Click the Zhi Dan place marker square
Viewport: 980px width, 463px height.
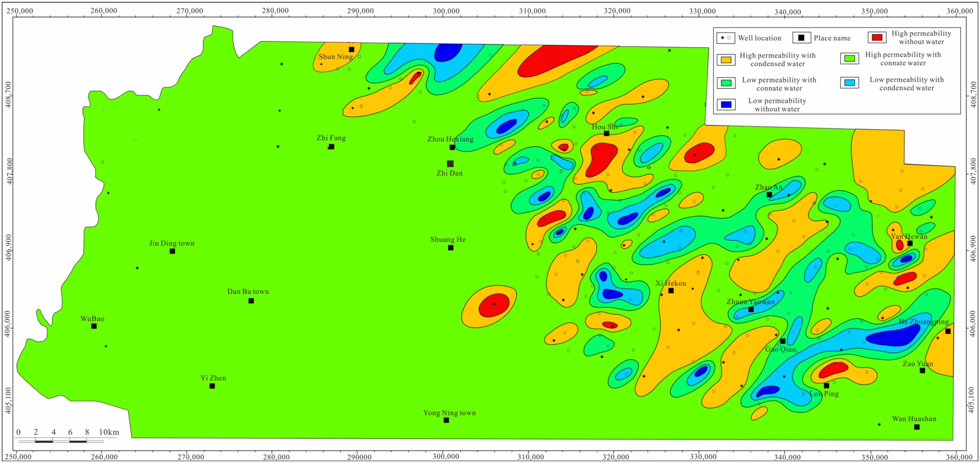[450, 164]
